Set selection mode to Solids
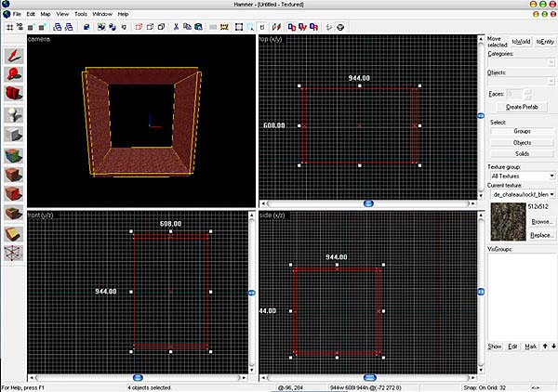558x392 pixels. 522,153
